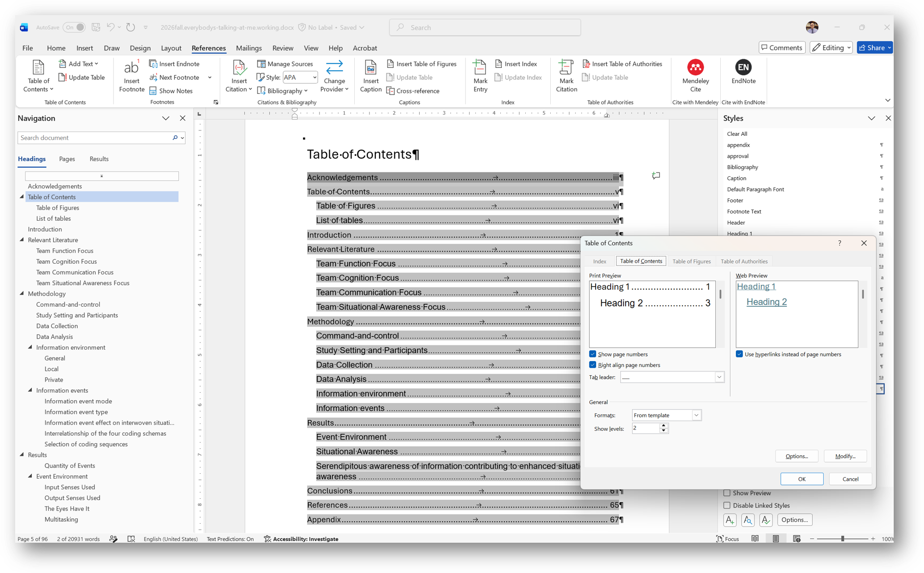The image size is (924, 573).
Task: Click the Options... button in the dialog
Action: coord(796,456)
